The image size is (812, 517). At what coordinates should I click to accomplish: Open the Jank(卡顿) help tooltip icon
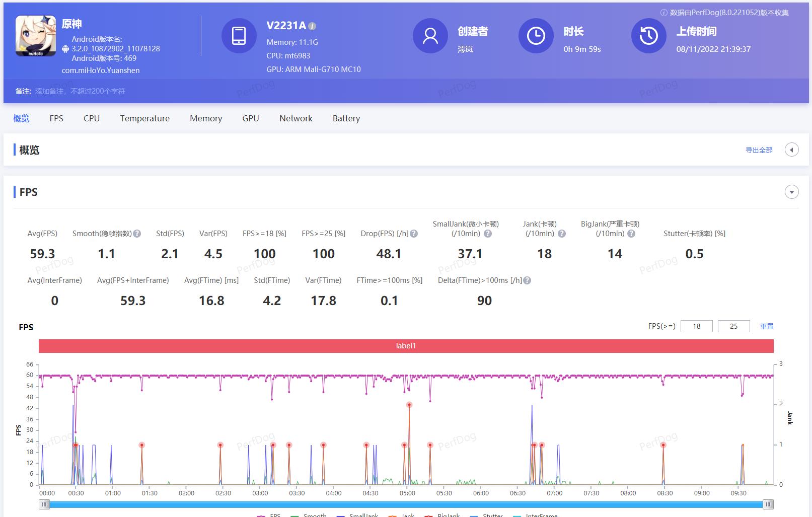[560, 233]
